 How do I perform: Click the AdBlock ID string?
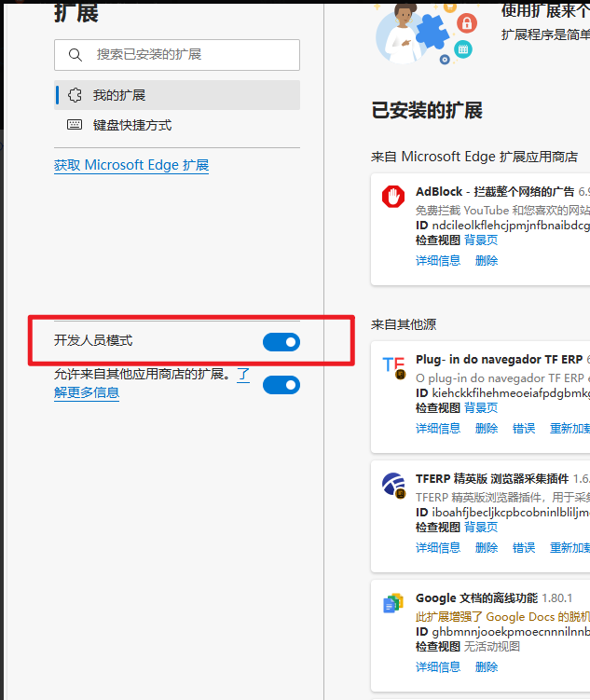coord(511,226)
